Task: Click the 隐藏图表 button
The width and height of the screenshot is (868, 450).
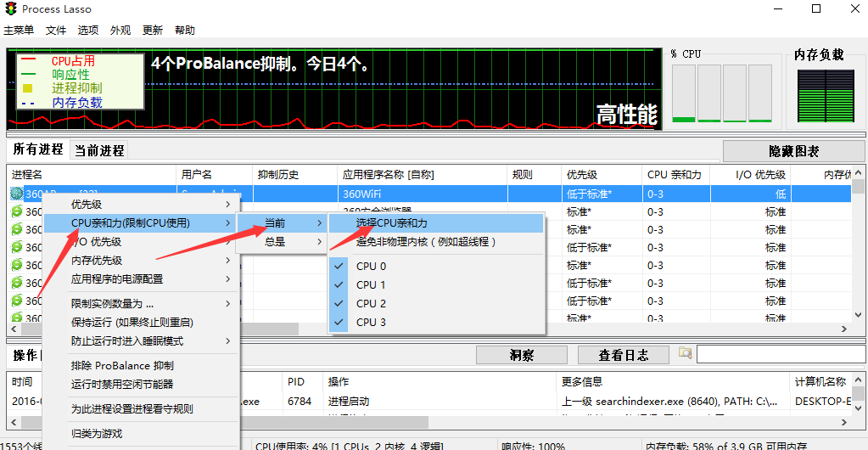Action: point(793,151)
